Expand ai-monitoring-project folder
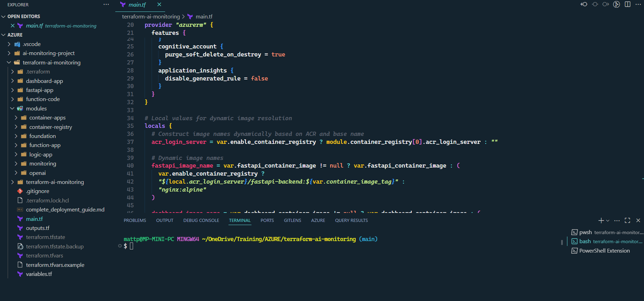Image resolution: width=644 pixels, height=301 pixels. click(9, 53)
